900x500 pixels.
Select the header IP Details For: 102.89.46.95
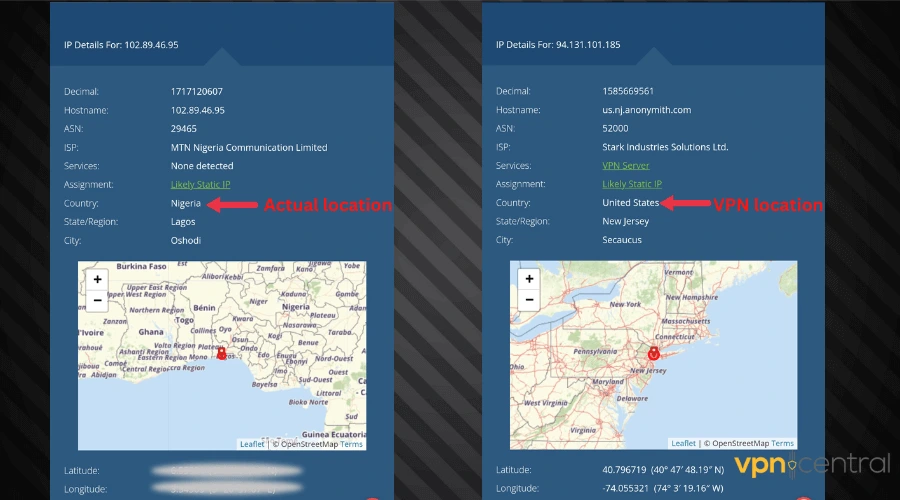[121, 45]
